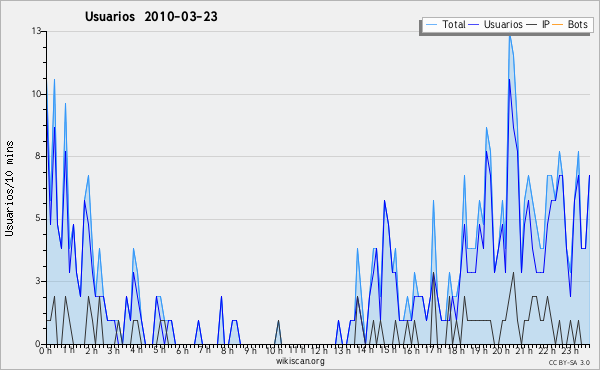Click the 13 value on y-axis
This screenshot has height=370, width=600.
36,31
